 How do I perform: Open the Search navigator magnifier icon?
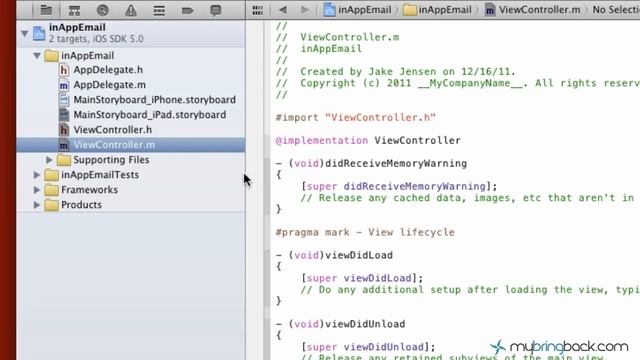102,10
